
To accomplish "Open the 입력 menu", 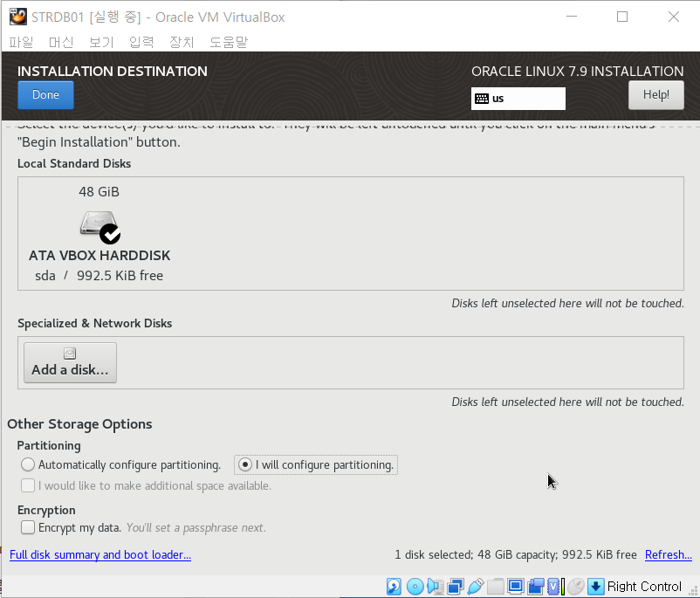I will pos(141,42).
